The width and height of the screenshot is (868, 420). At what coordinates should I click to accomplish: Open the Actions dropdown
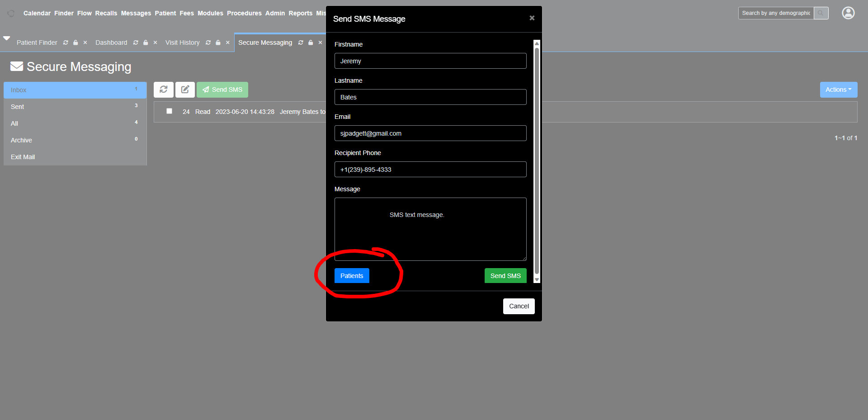tap(838, 90)
